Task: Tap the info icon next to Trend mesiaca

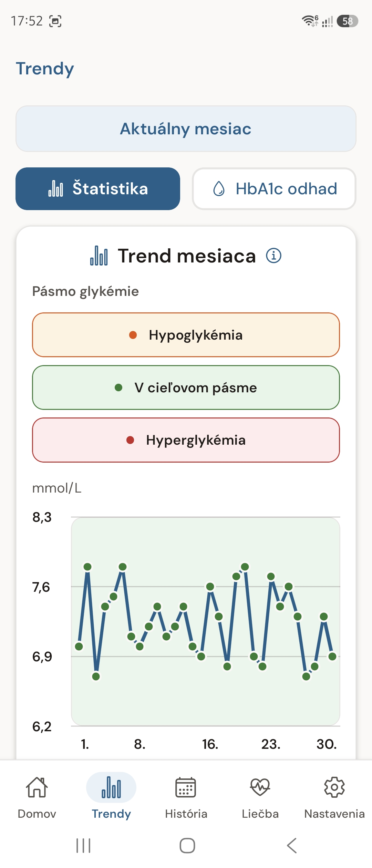Action: 274,256
